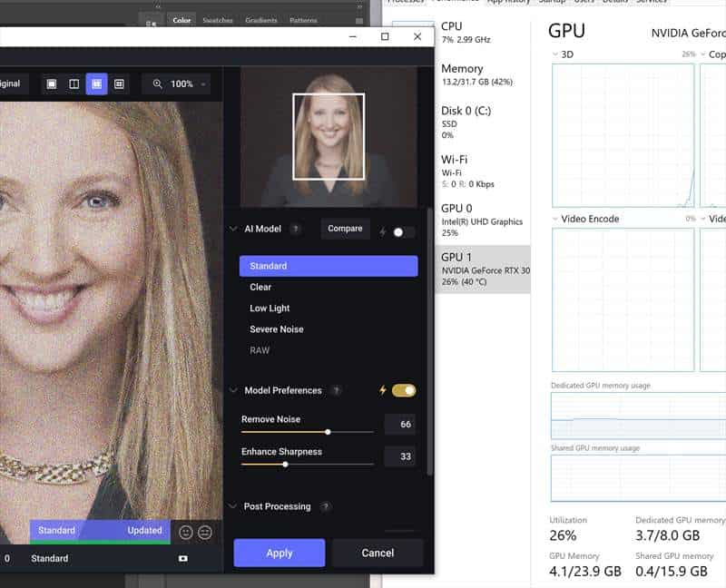Open the 100% zoom level dropdown
The height and width of the screenshot is (588, 726).
pyautogui.click(x=189, y=83)
